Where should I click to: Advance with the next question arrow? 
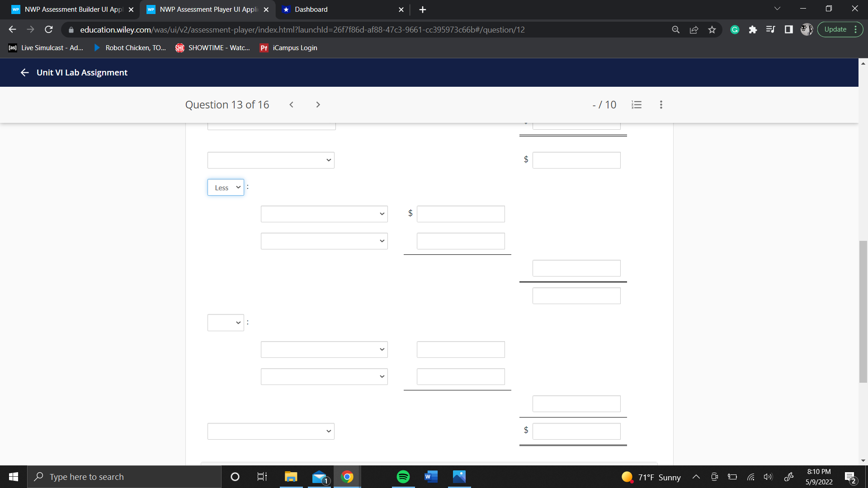(318, 104)
